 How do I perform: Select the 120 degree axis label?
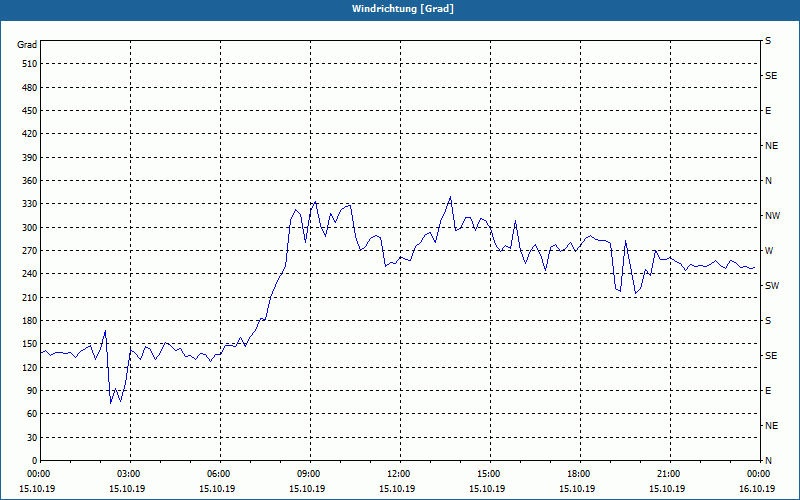coord(29,367)
